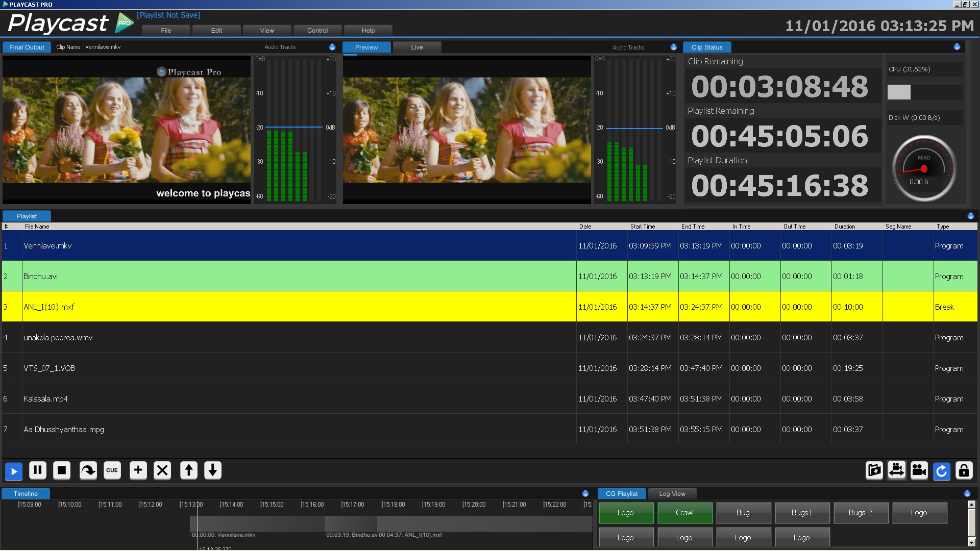Select playlist row ANL_I(10).mxf

[x=489, y=307]
